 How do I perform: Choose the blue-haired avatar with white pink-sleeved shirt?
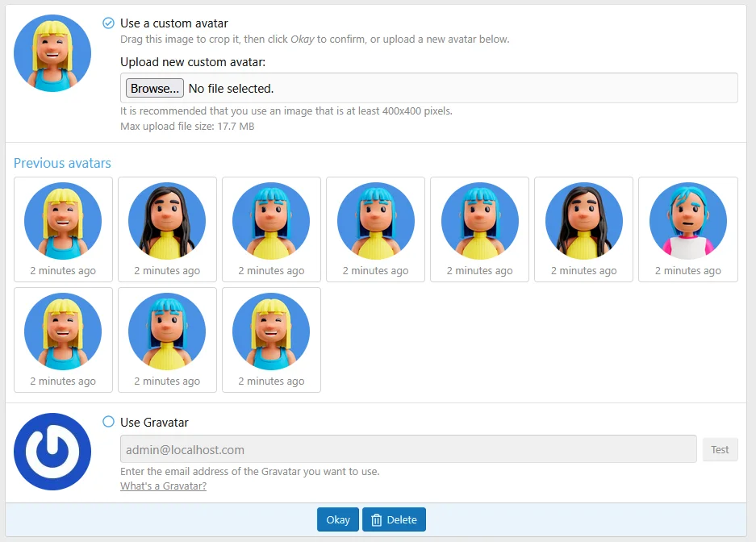tap(688, 229)
